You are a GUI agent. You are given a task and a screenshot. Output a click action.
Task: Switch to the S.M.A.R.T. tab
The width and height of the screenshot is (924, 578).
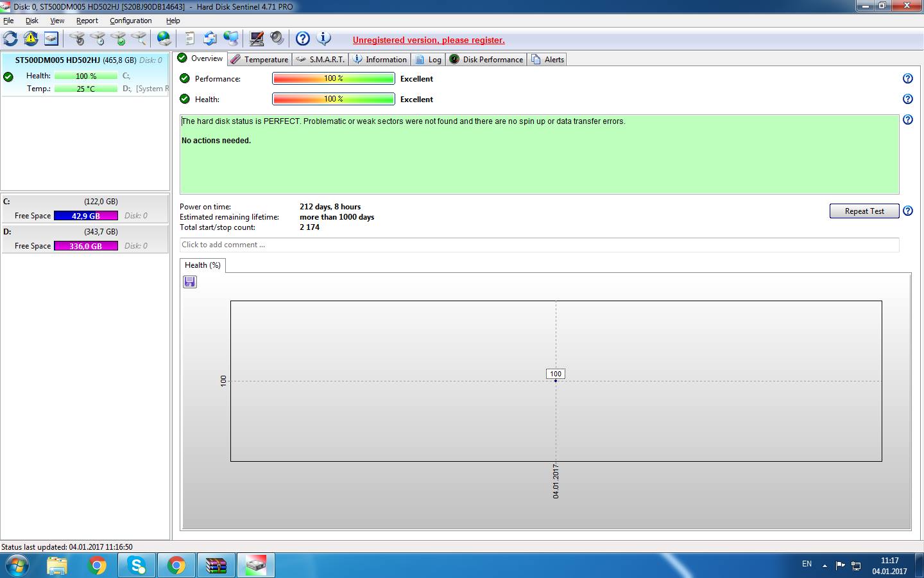[x=320, y=60]
